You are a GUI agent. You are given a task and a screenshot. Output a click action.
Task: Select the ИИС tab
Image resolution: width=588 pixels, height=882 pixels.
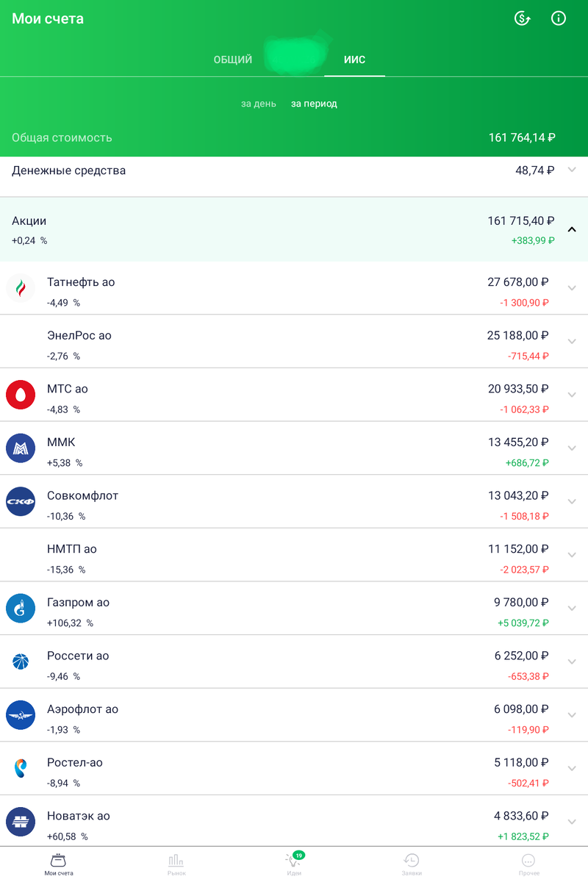pyautogui.click(x=355, y=60)
